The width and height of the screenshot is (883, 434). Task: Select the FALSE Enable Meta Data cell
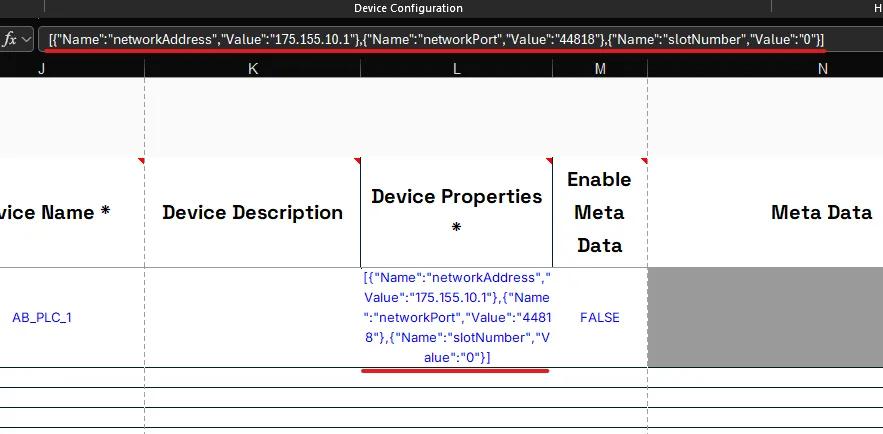[x=600, y=317]
